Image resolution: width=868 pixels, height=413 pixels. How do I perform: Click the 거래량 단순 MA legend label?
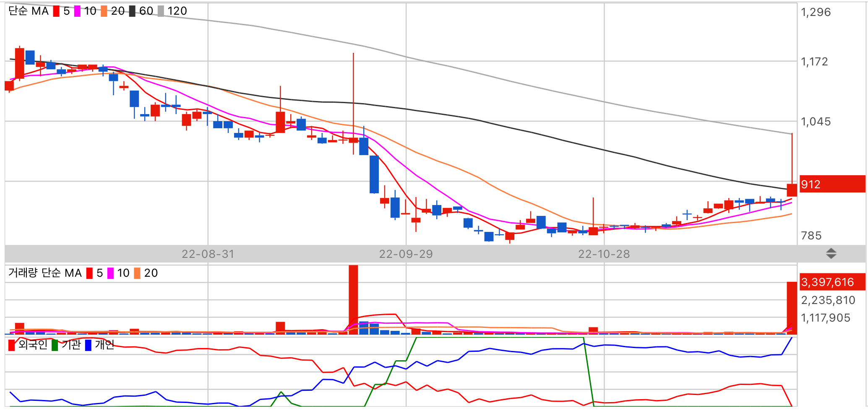click(x=45, y=273)
